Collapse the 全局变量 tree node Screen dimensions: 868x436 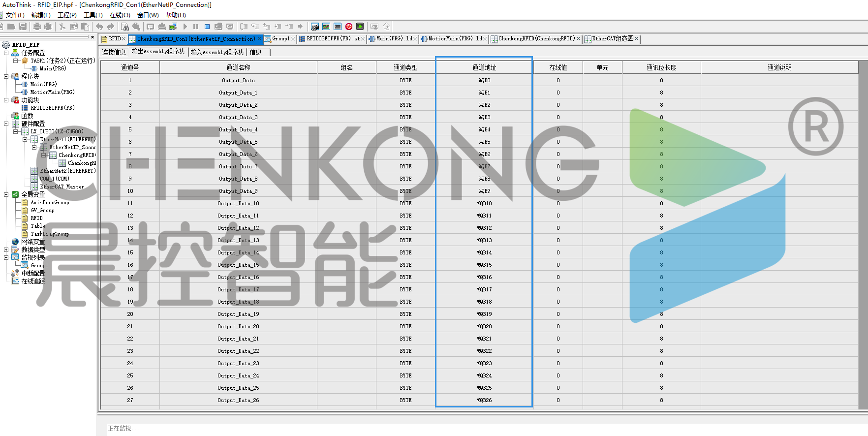tap(6, 194)
